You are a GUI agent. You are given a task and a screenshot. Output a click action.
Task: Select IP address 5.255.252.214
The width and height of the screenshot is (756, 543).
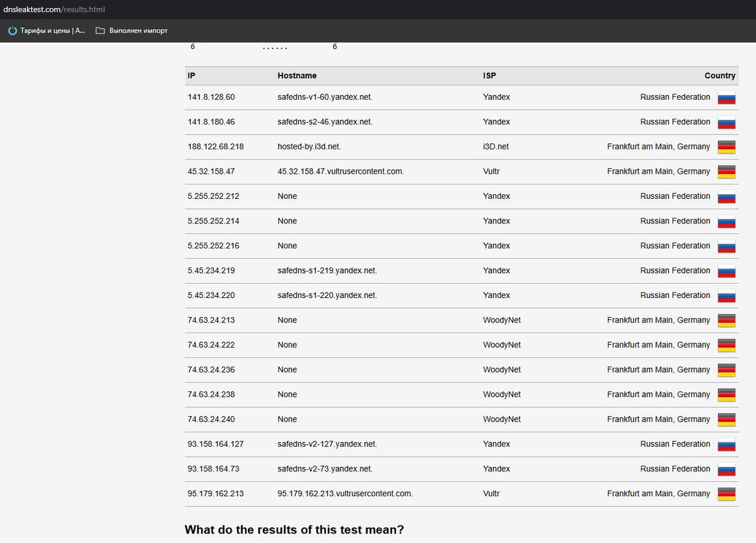point(213,221)
